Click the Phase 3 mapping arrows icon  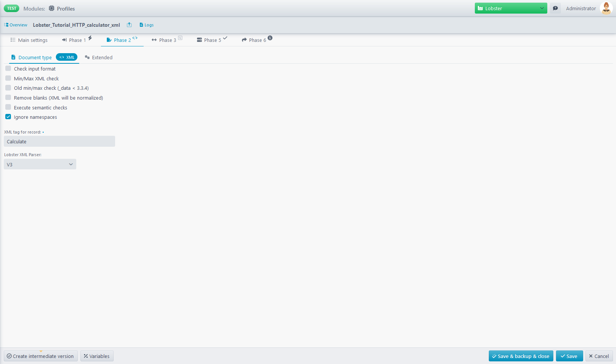pyautogui.click(x=154, y=40)
